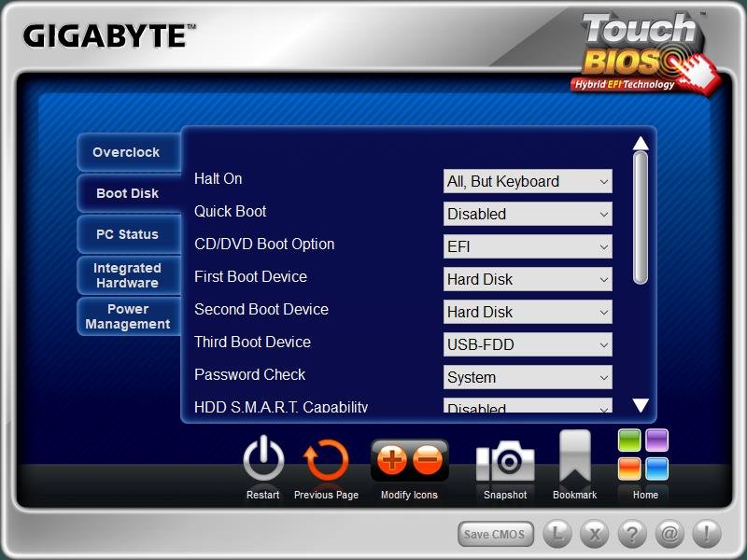Click the orange Home square
Image resolution: width=747 pixels, height=560 pixels.
[x=629, y=469]
